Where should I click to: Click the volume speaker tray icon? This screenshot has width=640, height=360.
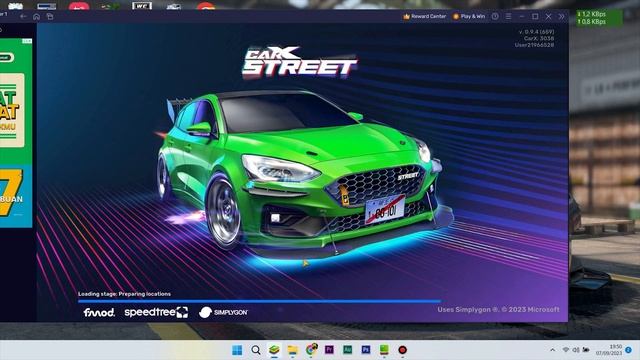tap(576, 350)
